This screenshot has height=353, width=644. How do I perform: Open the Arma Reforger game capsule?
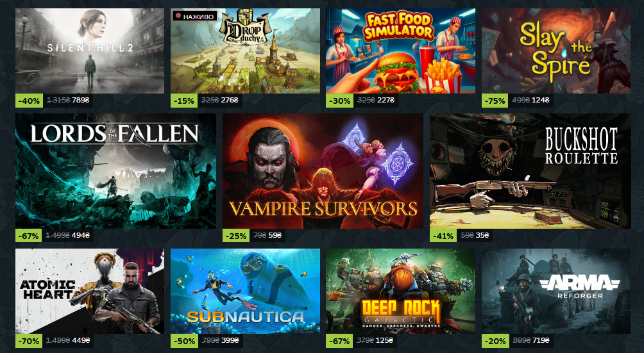pyautogui.click(x=555, y=291)
